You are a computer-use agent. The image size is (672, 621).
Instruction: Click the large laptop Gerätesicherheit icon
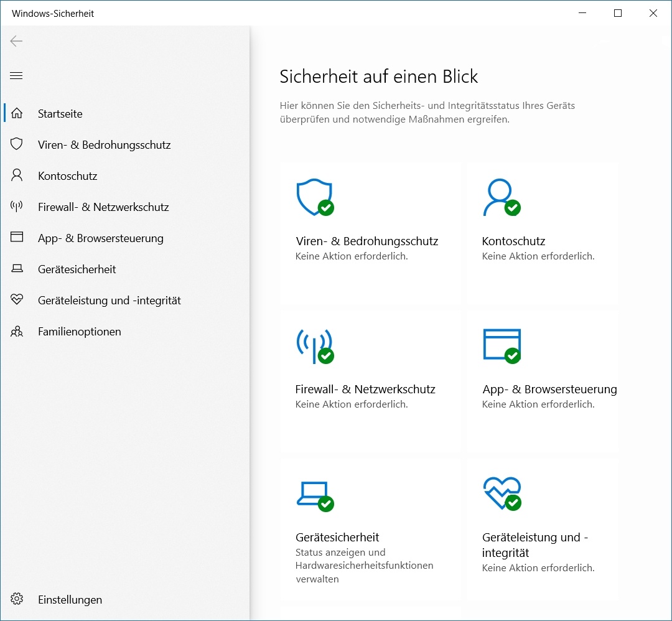point(314,494)
